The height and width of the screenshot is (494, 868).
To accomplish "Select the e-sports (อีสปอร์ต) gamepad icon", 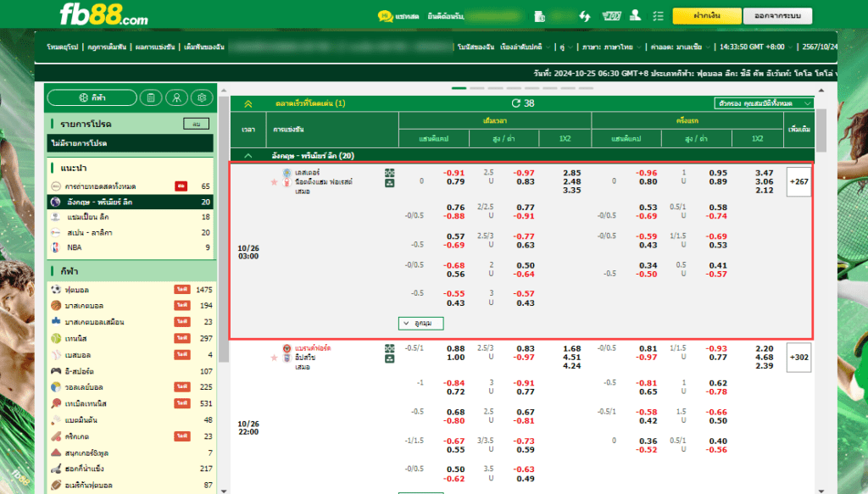I will (x=56, y=371).
